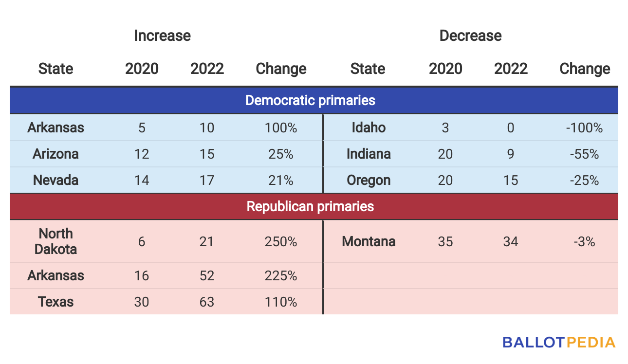The height and width of the screenshot is (364, 628).
Task: Select Arizona in Democratic primaries
Action: pyautogui.click(x=55, y=154)
